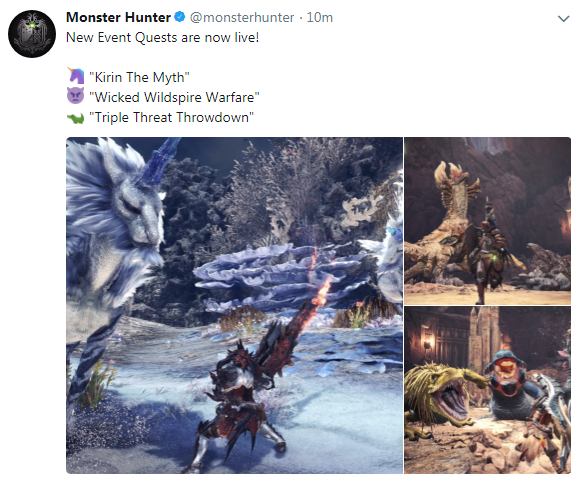Click the green crocodile emoji icon
The width and height of the screenshot is (582, 486).
pos(75,118)
